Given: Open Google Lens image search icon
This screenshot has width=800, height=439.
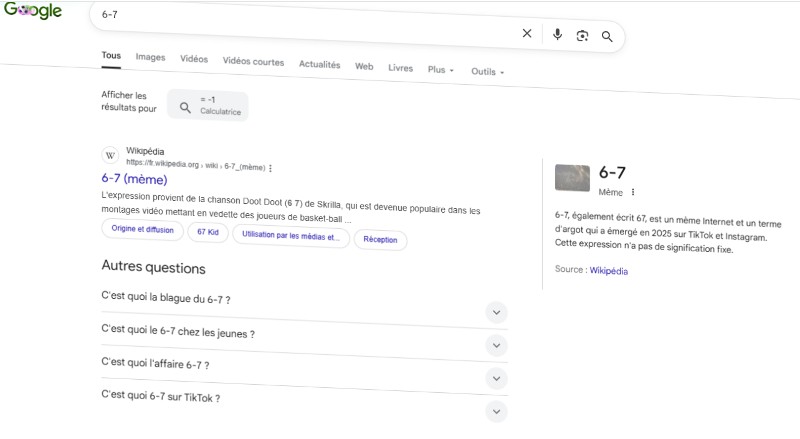Looking at the screenshot, I should tap(582, 36).
